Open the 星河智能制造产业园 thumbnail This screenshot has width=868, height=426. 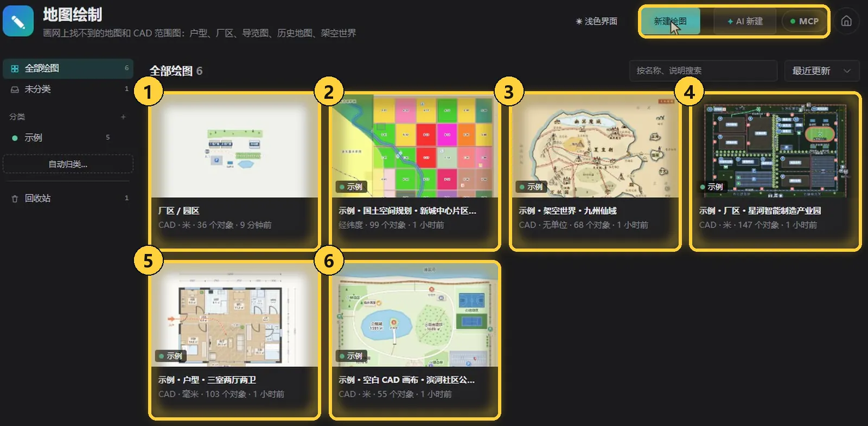coord(775,147)
